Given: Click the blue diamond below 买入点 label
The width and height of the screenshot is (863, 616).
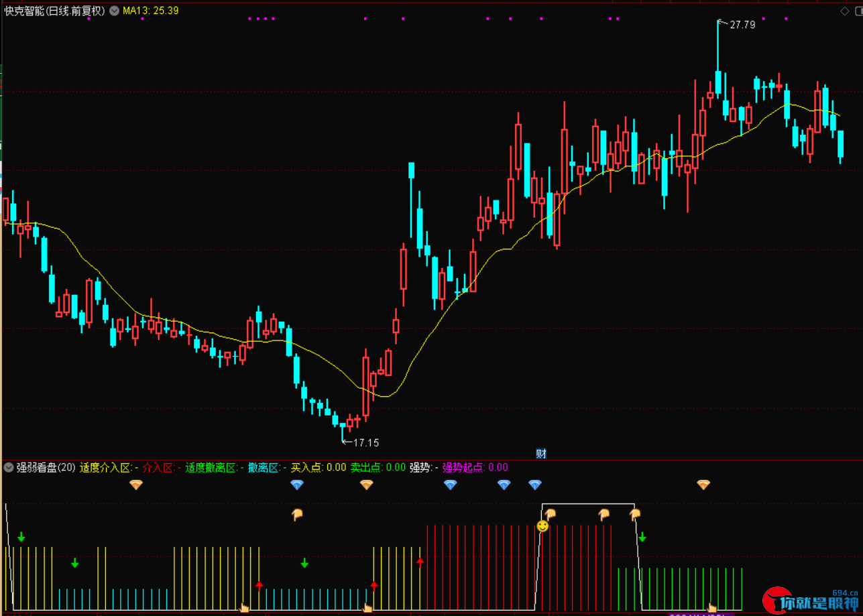Looking at the screenshot, I should click(x=297, y=485).
